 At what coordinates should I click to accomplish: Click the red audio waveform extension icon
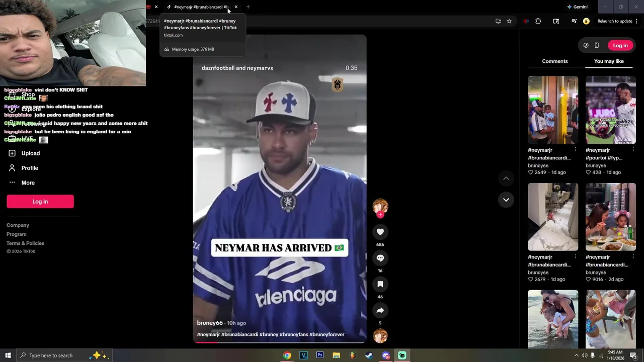[526, 21]
